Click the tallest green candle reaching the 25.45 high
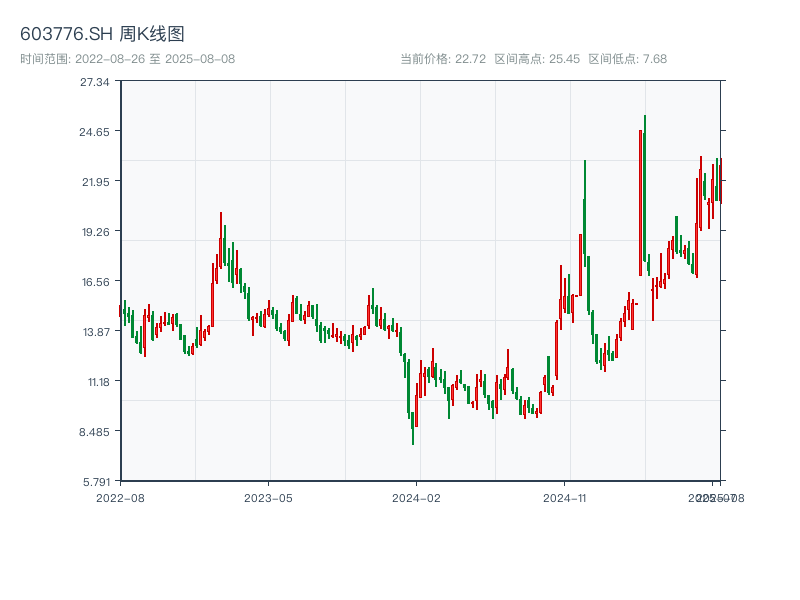Image resolution: width=800 pixels, height=600 pixels. pos(645,190)
